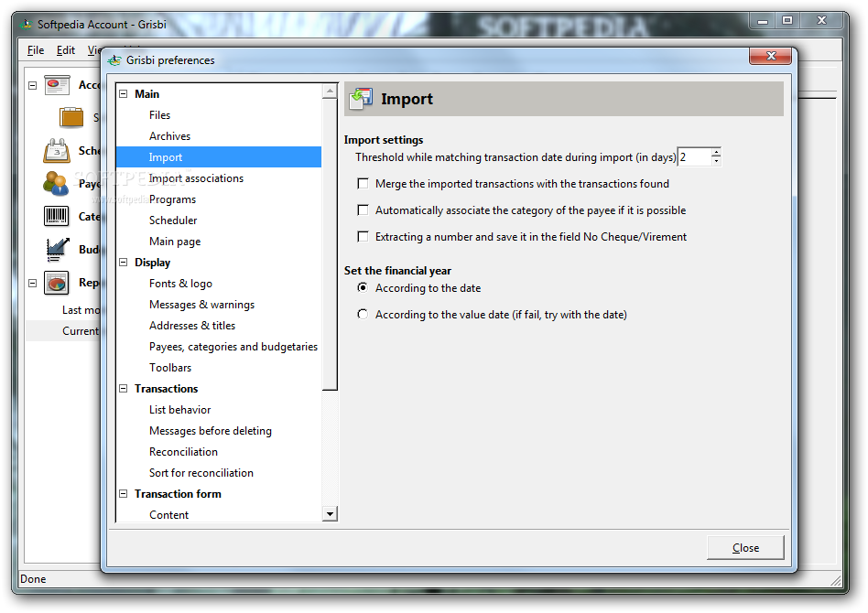The width and height of the screenshot is (868, 613).
Task: Click Last month report in main window
Action: pyautogui.click(x=81, y=310)
